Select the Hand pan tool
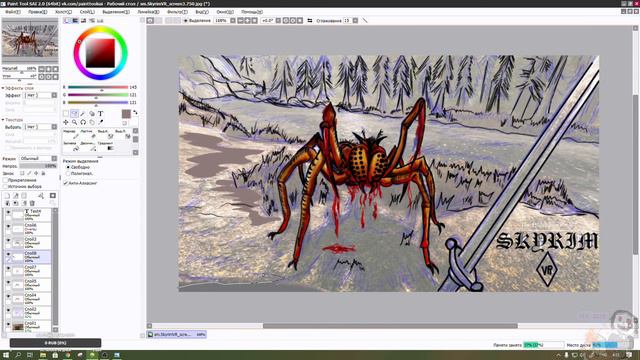 coord(92,122)
